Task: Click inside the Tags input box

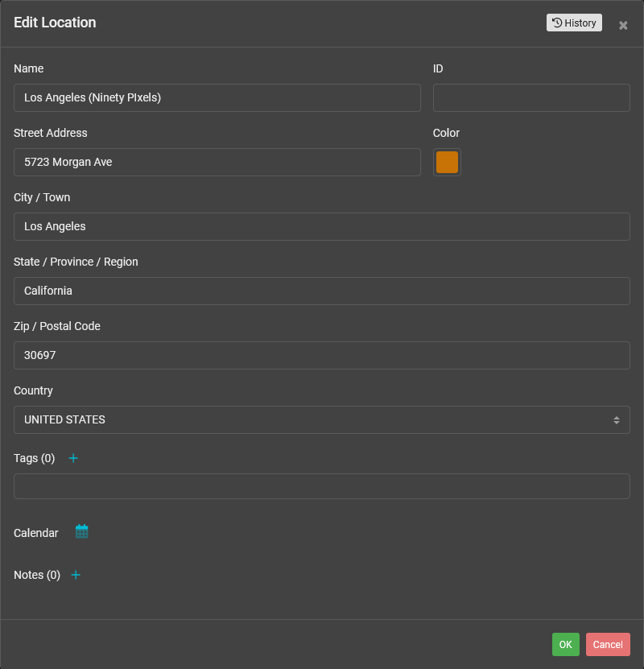Action: (x=321, y=486)
